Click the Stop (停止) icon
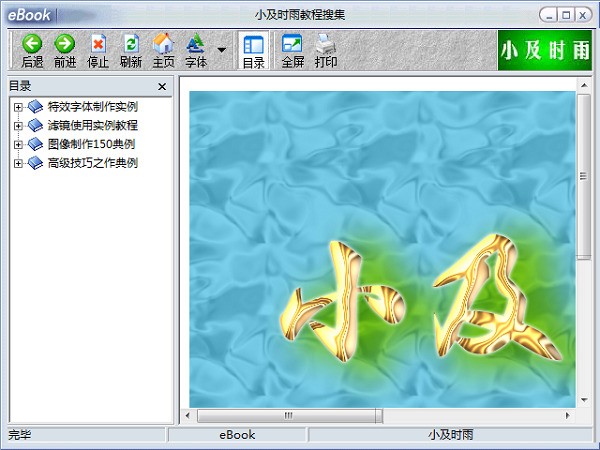Image resolution: width=600 pixels, height=450 pixels. pyautogui.click(x=98, y=44)
